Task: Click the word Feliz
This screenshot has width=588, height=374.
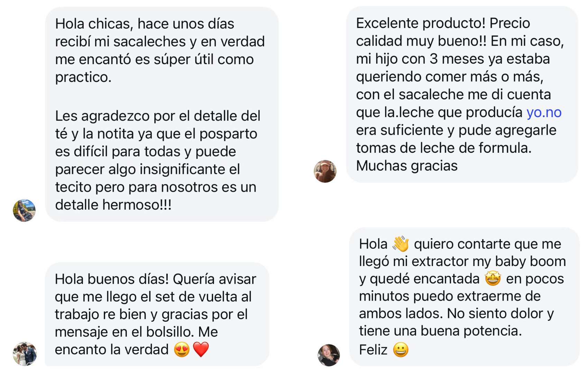Action: point(373,350)
